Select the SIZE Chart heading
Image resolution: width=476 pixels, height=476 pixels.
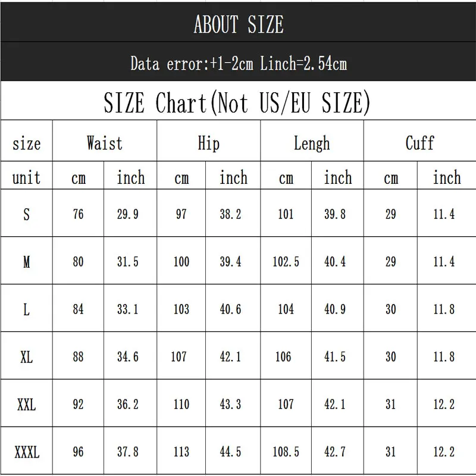pyautogui.click(x=237, y=103)
